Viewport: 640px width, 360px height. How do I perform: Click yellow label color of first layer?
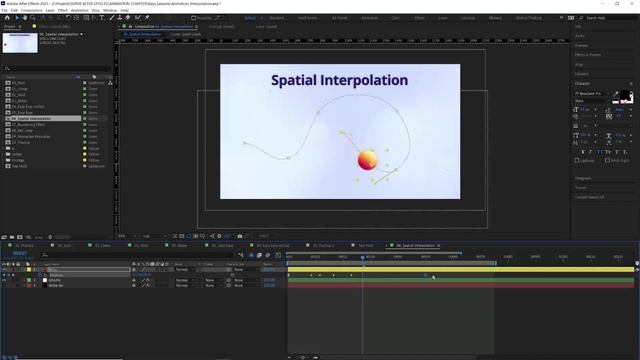(x=29, y=269)
